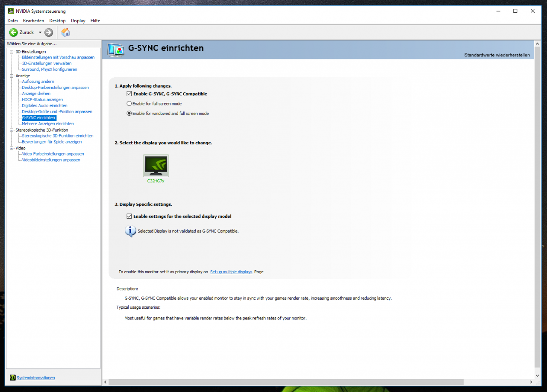Click the green Zurück back arrow icon

point(13,32)
